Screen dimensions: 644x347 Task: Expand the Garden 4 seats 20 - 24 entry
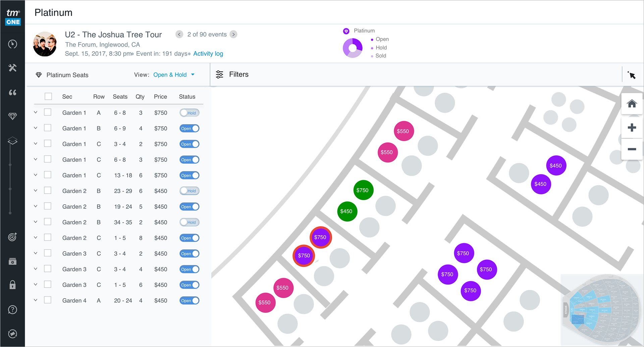coord(36,300)
